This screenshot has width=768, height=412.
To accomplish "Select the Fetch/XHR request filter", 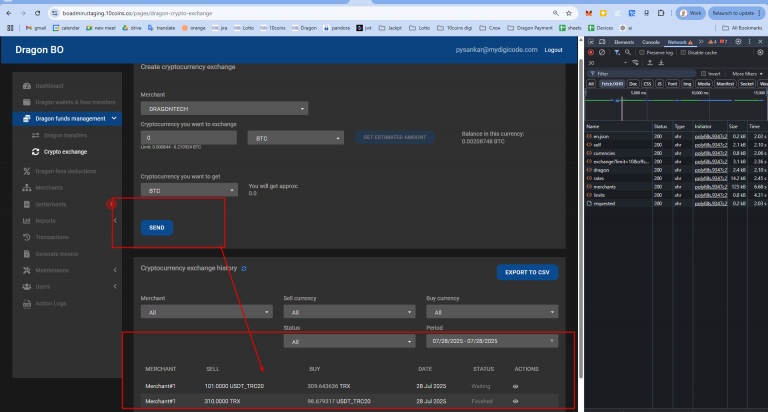I will pyautogui.click(x=612, y=84).
